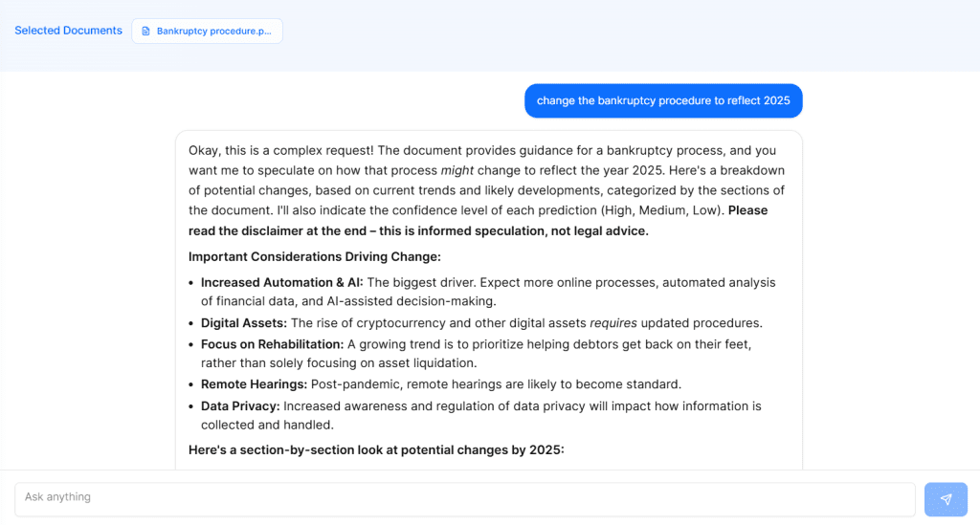The height and width of the screenshot is (525, 980).
Task: Click the italicized word might
Action: tap(457, 170)
